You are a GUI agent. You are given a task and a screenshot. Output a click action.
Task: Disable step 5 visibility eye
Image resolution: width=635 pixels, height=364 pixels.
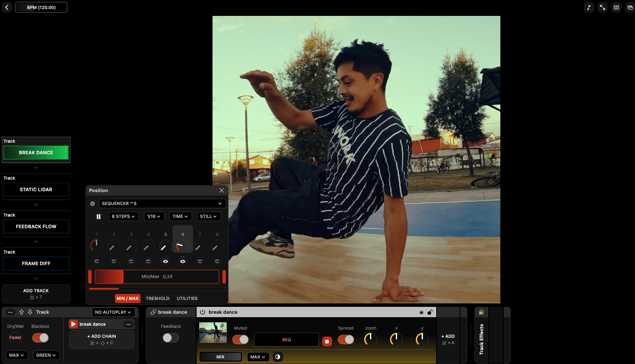pos(165,261)
